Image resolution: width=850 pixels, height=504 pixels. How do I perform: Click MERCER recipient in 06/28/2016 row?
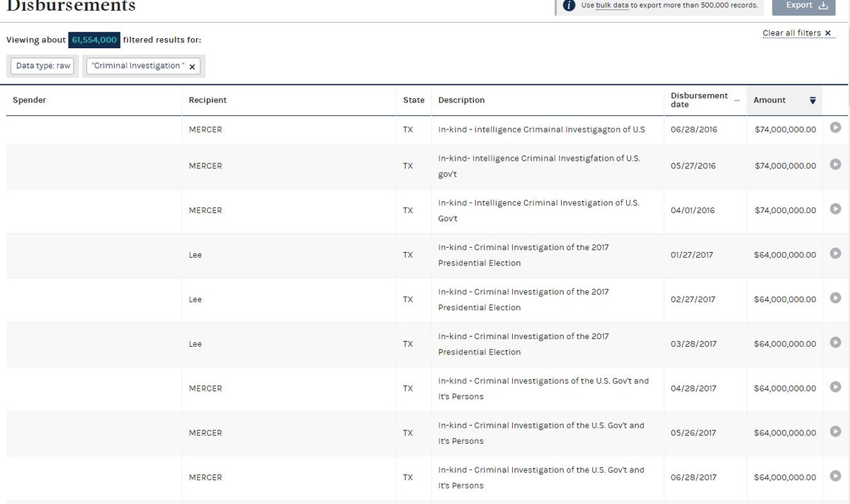(x=205, y=130)
